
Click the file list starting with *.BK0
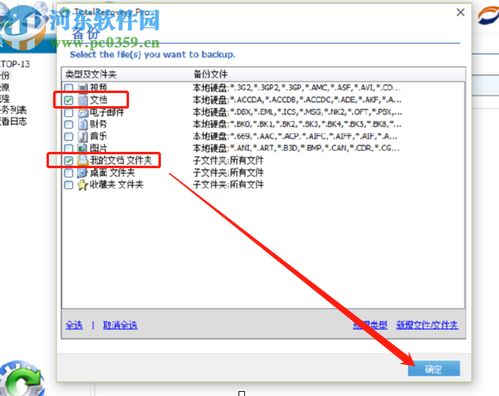pyautogui.click(x=297, y=124)
